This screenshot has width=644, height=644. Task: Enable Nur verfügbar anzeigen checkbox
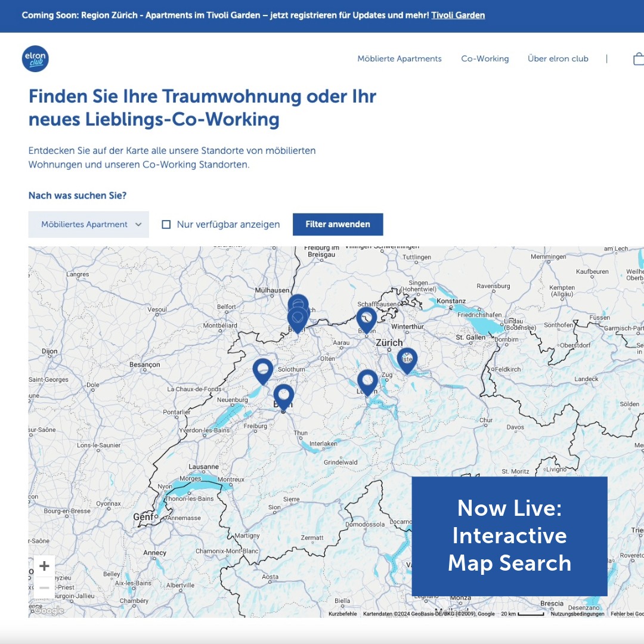coord(166,224)
